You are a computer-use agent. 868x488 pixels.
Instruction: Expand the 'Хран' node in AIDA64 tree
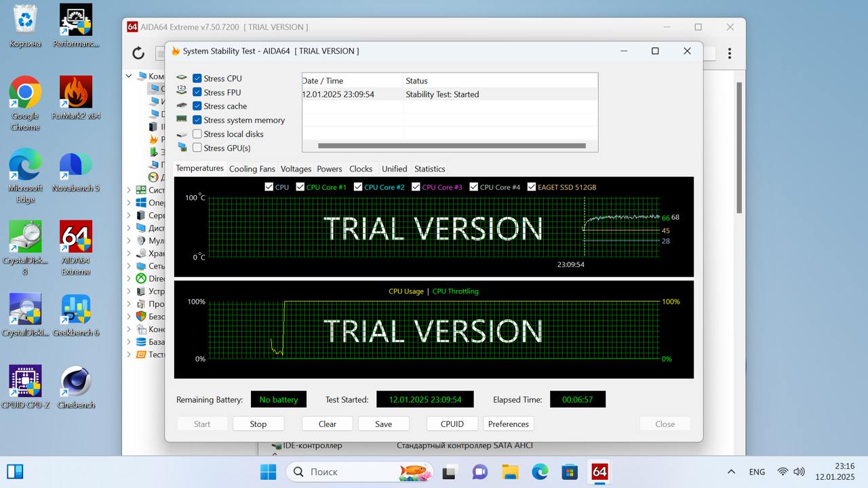(129, 253)
